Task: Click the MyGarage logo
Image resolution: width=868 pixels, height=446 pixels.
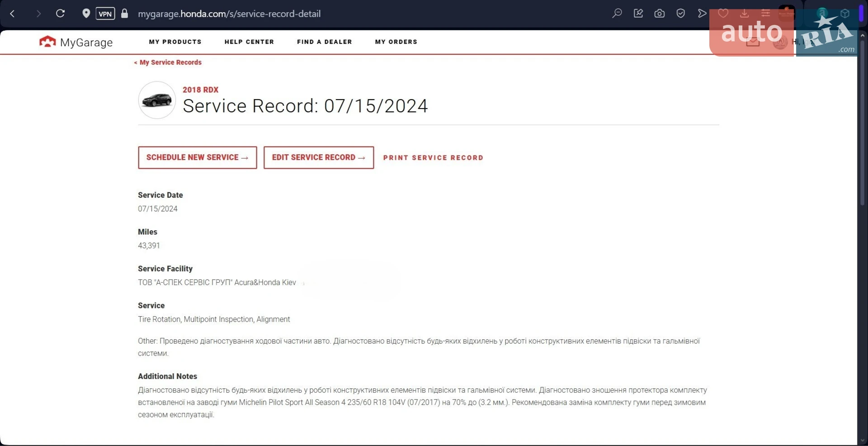Action: (x=76, y=42)
